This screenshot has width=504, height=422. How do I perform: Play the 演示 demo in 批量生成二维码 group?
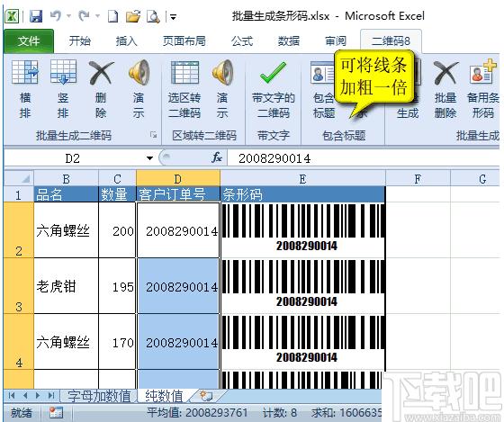point(139,89)
